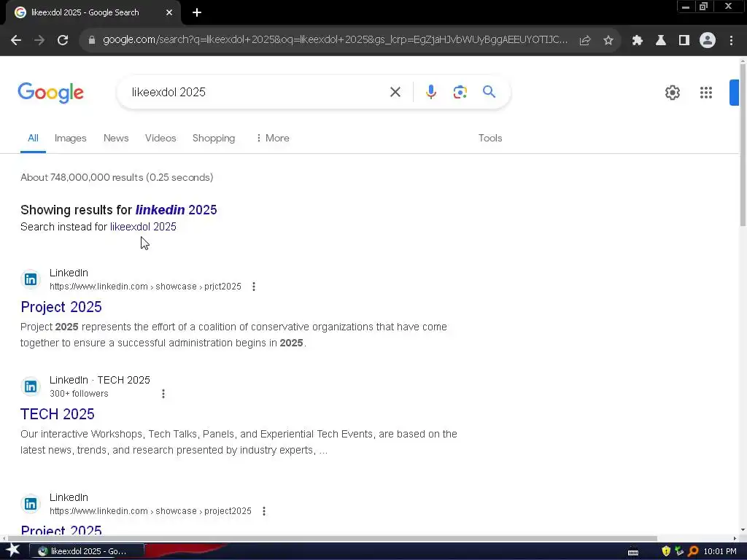Image resolution: width=747 pixels, height=560 pixels.
Task: Click the address bar URL
Action: [x=335, y=40]
